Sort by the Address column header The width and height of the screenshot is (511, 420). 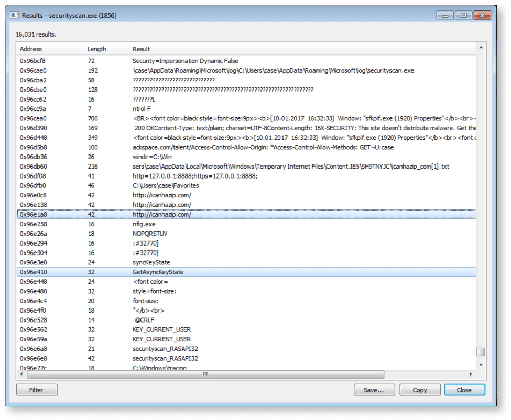pyautogui.click(x=50, y=49)
